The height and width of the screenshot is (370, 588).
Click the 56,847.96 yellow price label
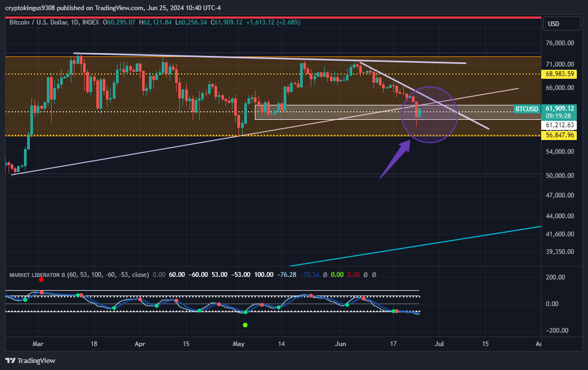click(559, 135)
